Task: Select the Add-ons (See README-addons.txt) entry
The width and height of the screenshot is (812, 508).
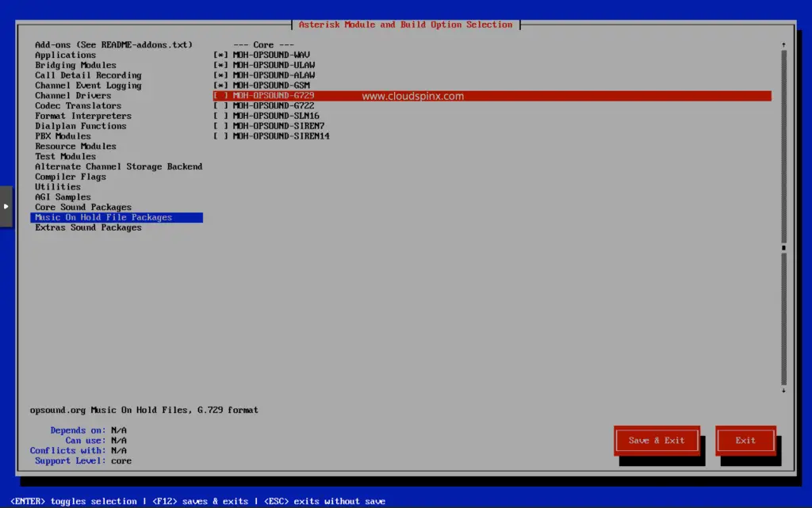Action: point(113,44)
